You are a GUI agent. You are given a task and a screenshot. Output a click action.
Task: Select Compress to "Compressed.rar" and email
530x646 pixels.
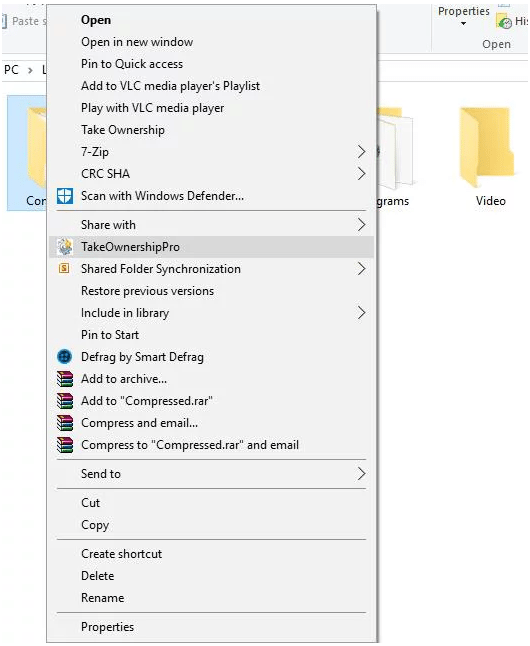click(211, 445)
